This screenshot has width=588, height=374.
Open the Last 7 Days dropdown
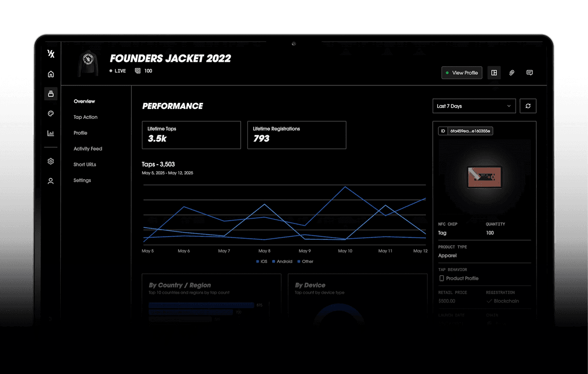click(x=474, y=106)
